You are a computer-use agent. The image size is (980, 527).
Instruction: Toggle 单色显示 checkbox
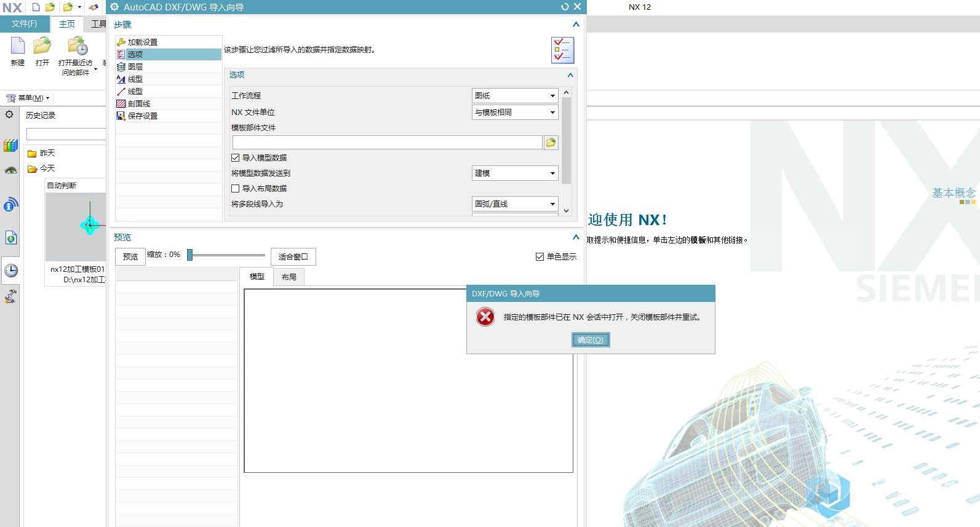click(x=540, y=257)
